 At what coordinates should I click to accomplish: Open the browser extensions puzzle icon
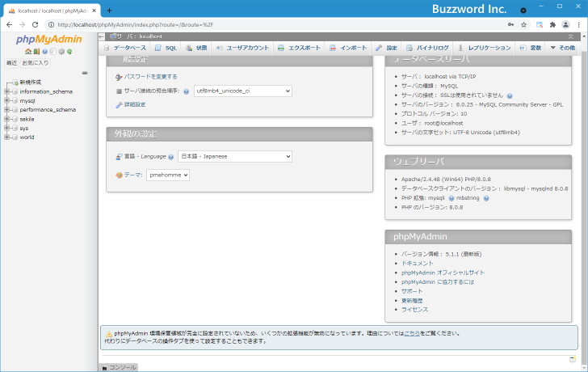click(552, 25)
